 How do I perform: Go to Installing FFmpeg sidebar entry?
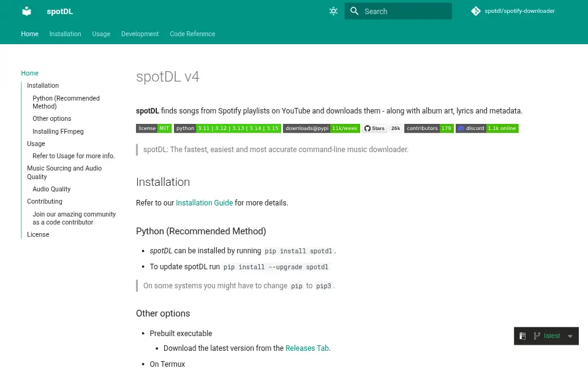coord(58,131)
